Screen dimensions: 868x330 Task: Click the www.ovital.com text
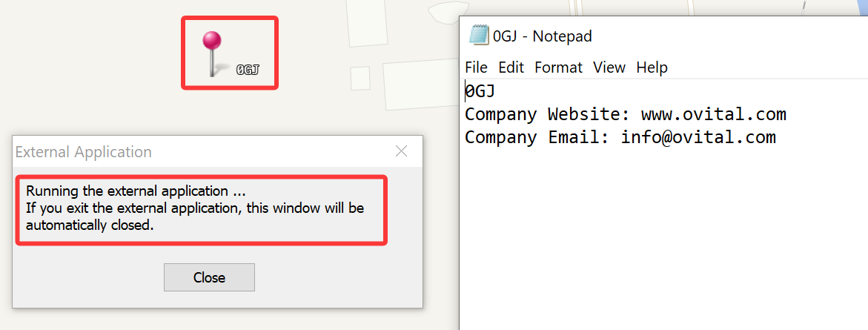pyautogui.click(x=714, y=115)
